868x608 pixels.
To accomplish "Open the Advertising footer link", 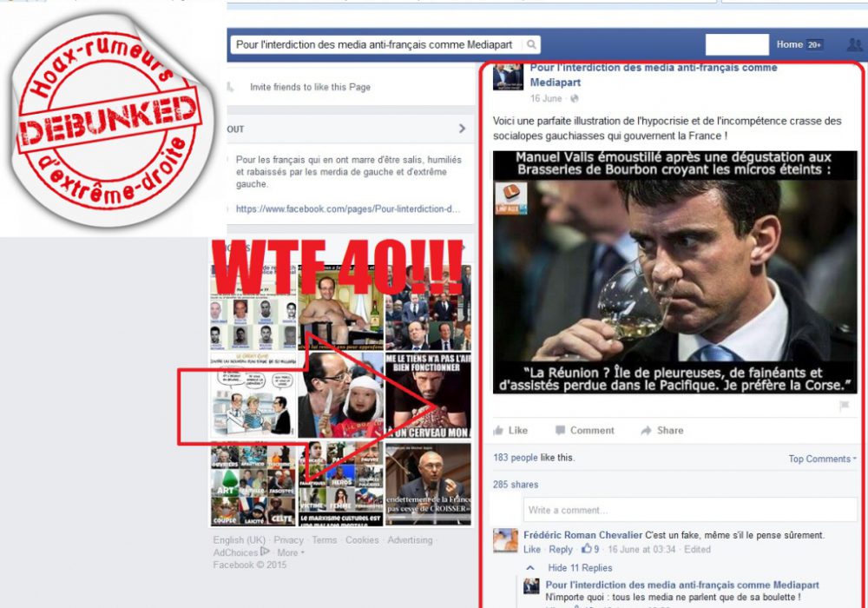I will coord(410,540).
